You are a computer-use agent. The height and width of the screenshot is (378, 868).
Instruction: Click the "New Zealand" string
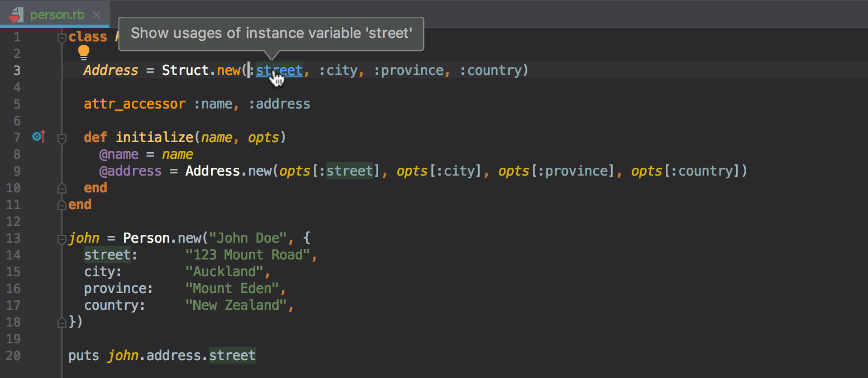click(236, 305)
